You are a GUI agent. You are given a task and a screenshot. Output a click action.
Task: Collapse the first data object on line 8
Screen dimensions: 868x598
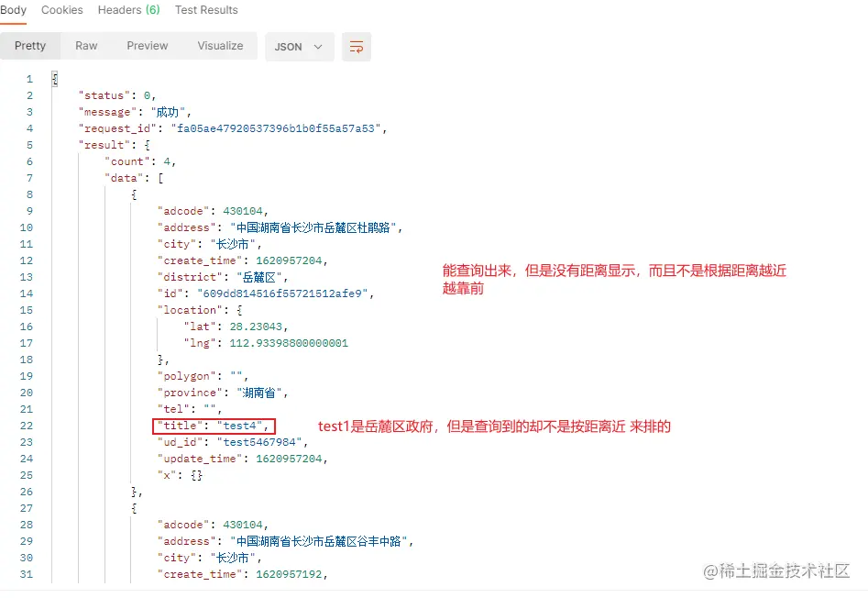pyautogui.click(x=134, y=195)
